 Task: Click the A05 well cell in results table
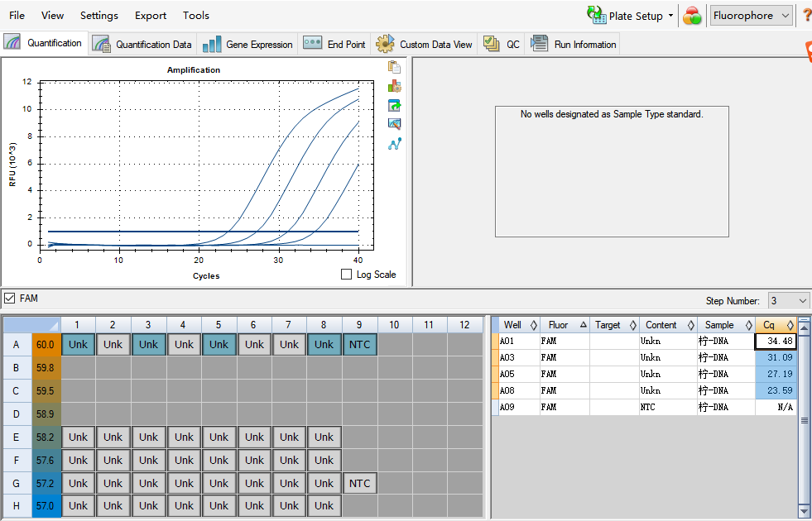[519, 374]
